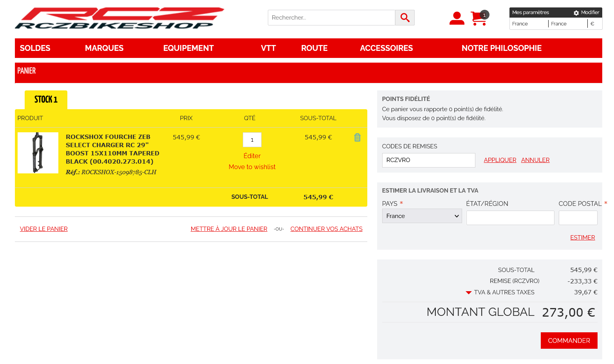Click the quantity input field
This screenshot has width=614, height=364.
[252, 140]
